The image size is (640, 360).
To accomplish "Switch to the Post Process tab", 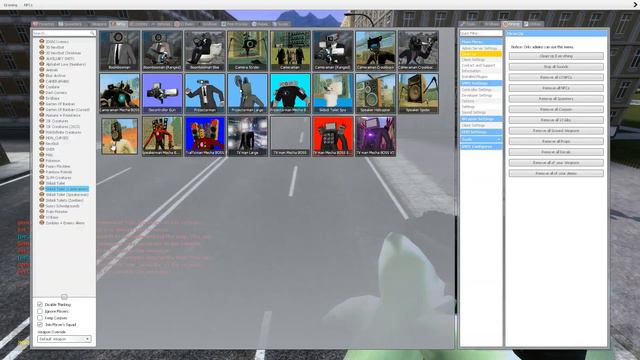I will coord(235,24).
